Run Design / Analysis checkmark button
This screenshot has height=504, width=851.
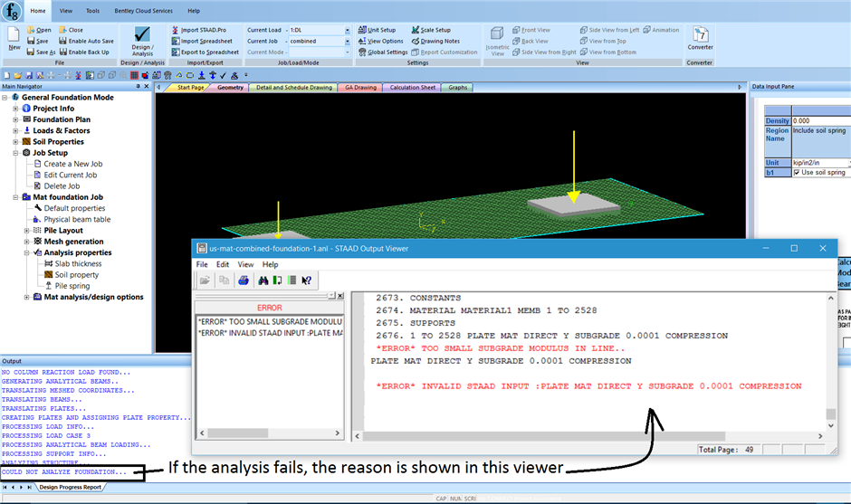pyautogui.click(x=142, y=40)
